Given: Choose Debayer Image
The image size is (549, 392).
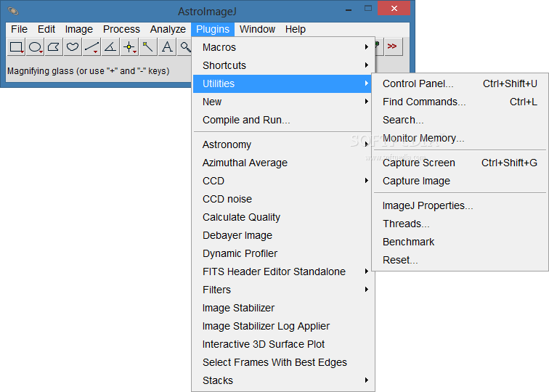Looking at the screenshot, I should (284, 235).
